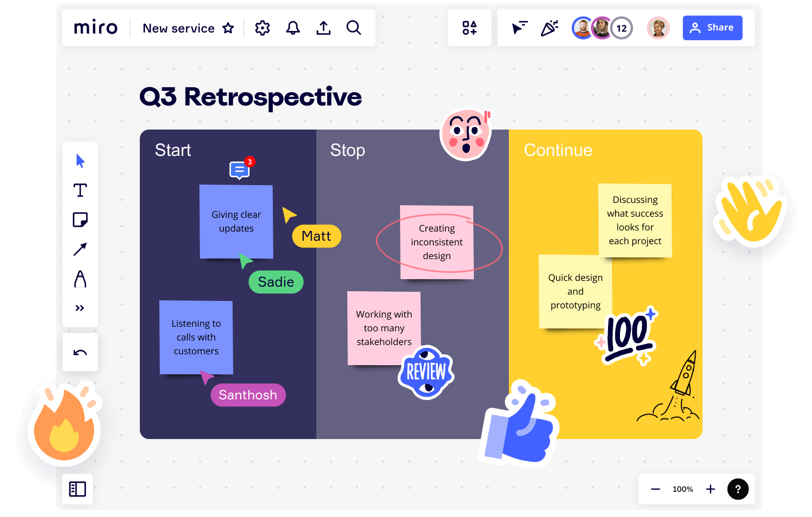
Task: Click the Share button
Action: (712, 28)
